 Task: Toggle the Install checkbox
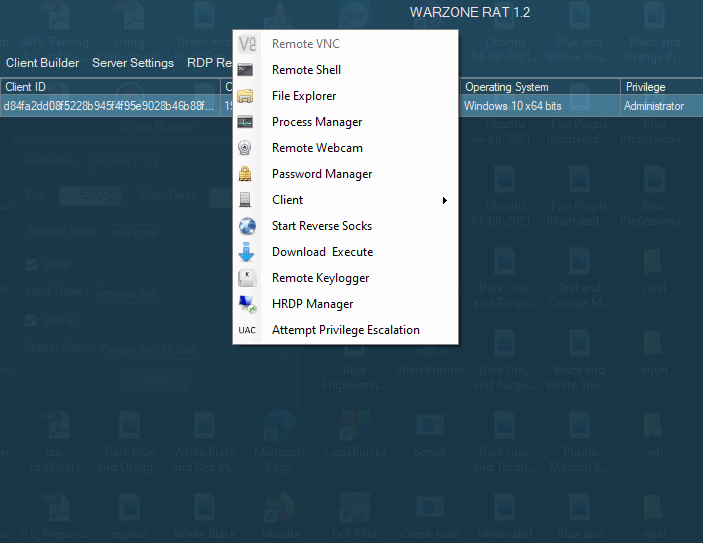31,265
